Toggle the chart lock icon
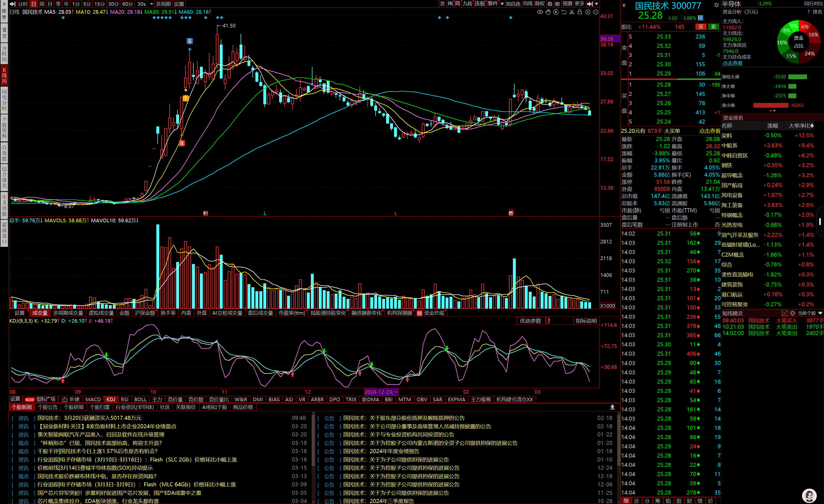This screenshot has height=504, width=824. pyautogui.click(x=580, y=12)
